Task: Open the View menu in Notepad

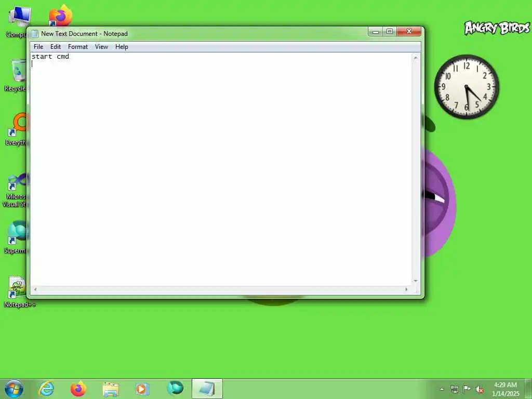Action: [101, 47]
